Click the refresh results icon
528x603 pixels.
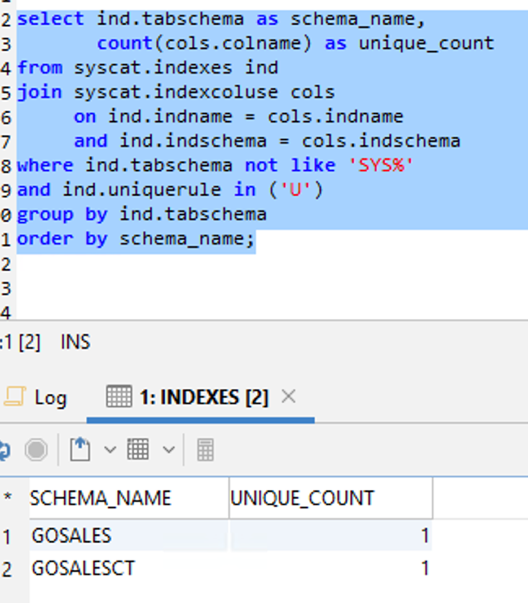point(4,450)
